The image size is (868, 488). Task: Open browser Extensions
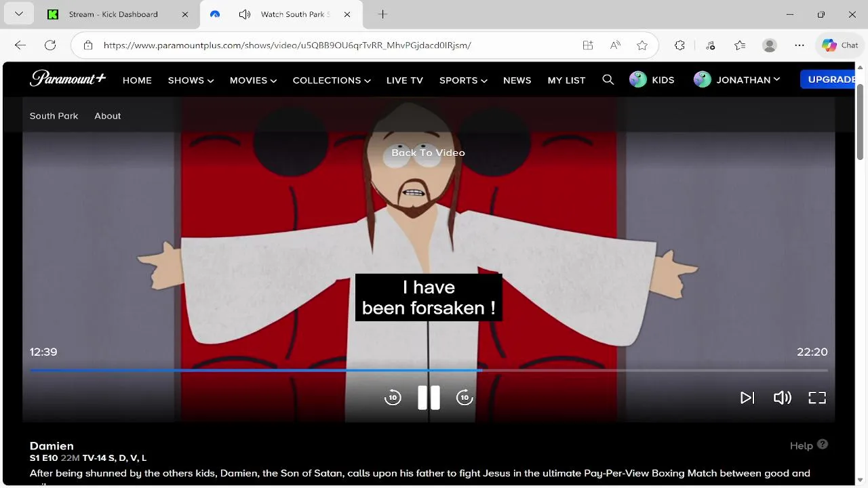pyautogui.click(x=679, y=45)
